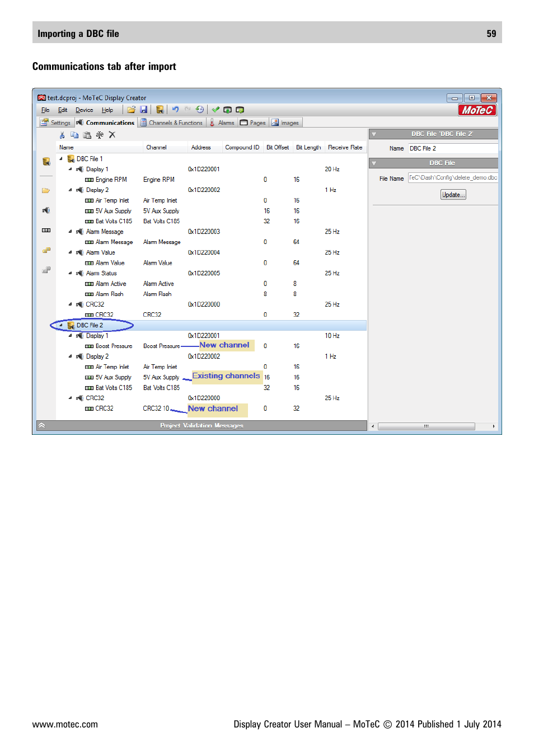
Task: Click the Address column header
Action: 205,148
